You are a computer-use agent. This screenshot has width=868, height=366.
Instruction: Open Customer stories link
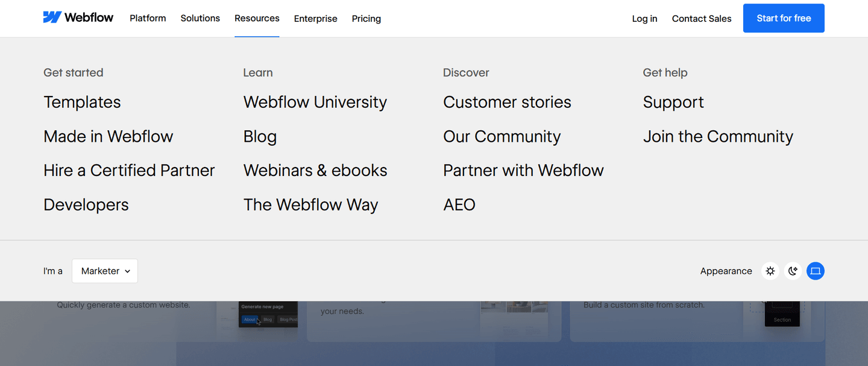(x=507, y=103)
